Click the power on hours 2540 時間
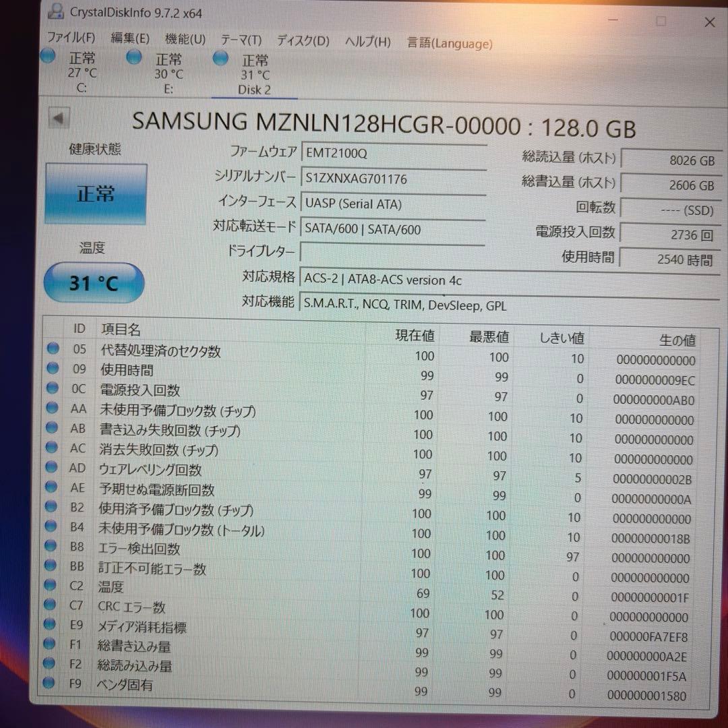This screenshot has width=728, height=728. [671, 259]
